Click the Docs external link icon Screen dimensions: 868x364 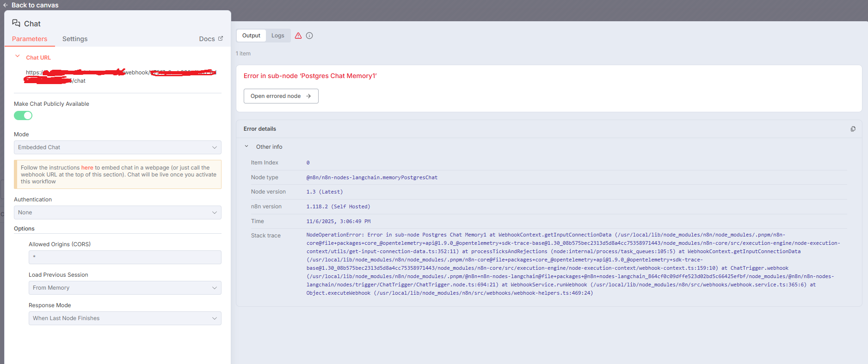(221, 39)
